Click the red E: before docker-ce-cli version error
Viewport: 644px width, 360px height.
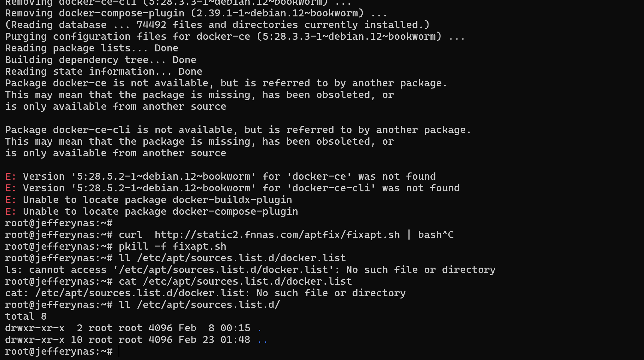coord(10,188)
